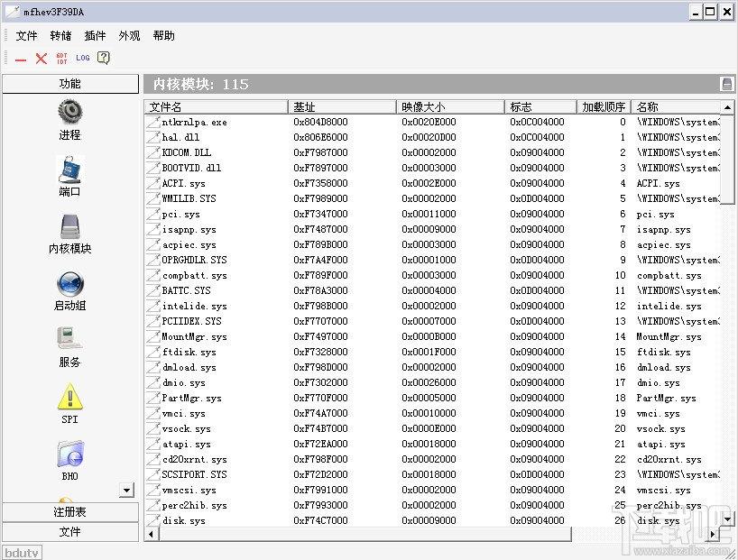Open the LOG toolbar icon

click(82, 57)
